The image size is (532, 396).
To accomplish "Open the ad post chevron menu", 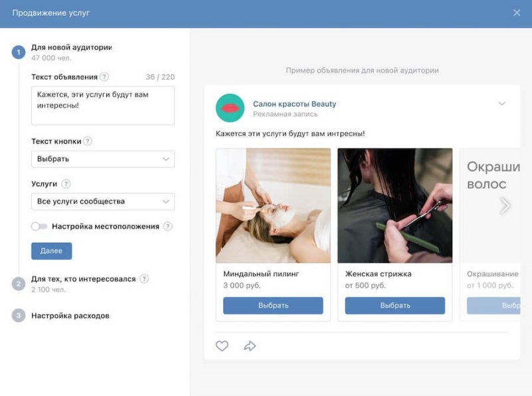I will click(502, 103).
